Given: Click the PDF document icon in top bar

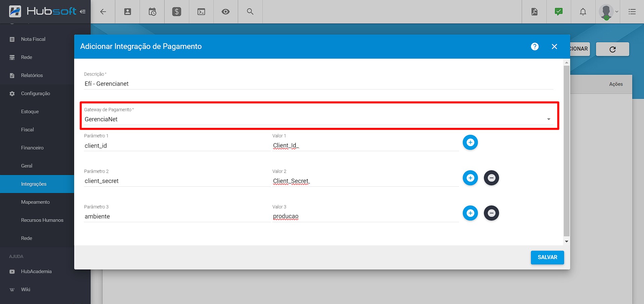Looking at the screenshot, I should click(x=534, y=12).
